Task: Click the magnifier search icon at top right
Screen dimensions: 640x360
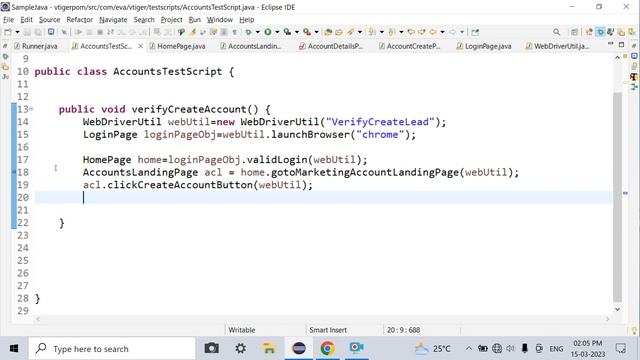Action: tap(556, 32)
